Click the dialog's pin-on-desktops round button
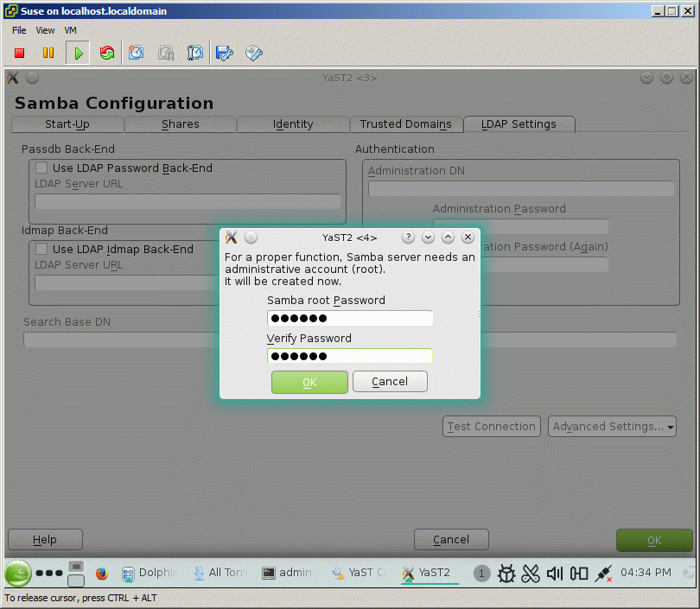Screen dimensions: 700x609 tap(251, 238)
